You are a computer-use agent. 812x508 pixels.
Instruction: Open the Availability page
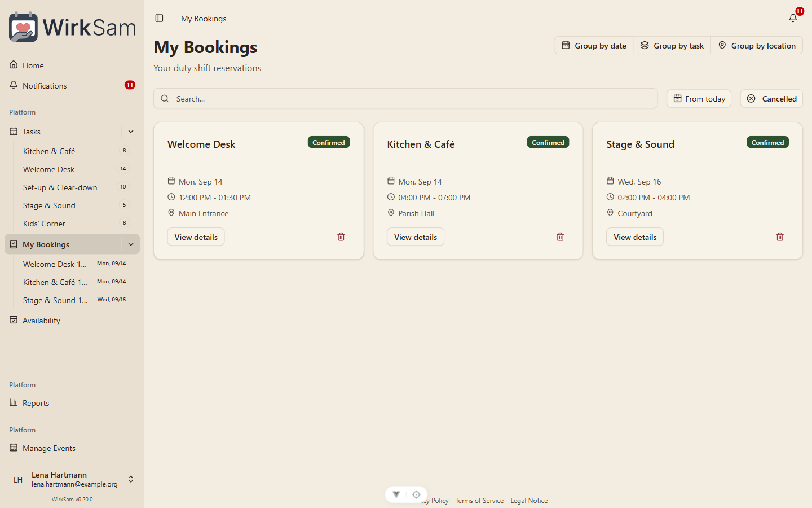[x=72, y=321]
